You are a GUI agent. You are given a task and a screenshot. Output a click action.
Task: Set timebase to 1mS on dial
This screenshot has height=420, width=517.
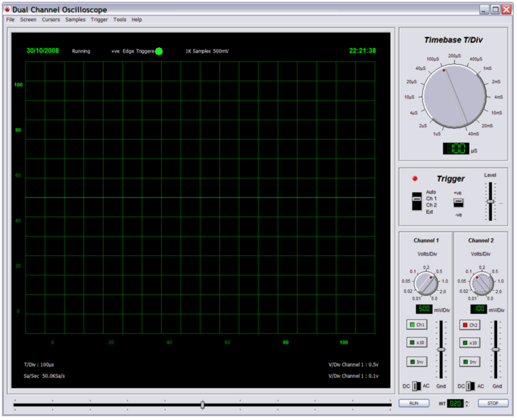tap(487, 68)
